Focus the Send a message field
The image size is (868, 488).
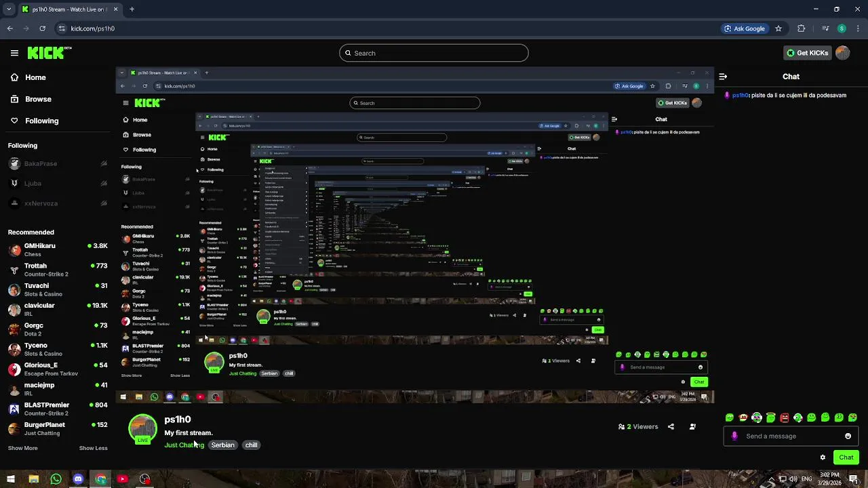pyautogui.click(x=792, y=436)
